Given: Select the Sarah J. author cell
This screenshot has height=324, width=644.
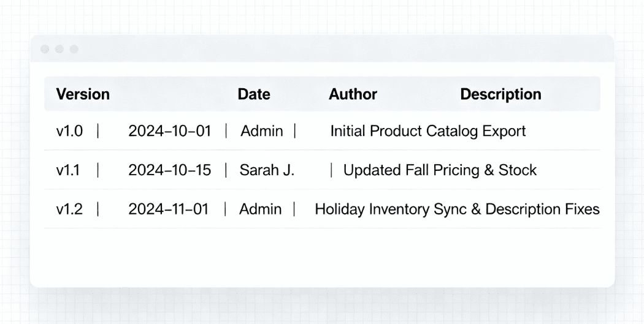Looking at the screenshot, I should point(267,170).
